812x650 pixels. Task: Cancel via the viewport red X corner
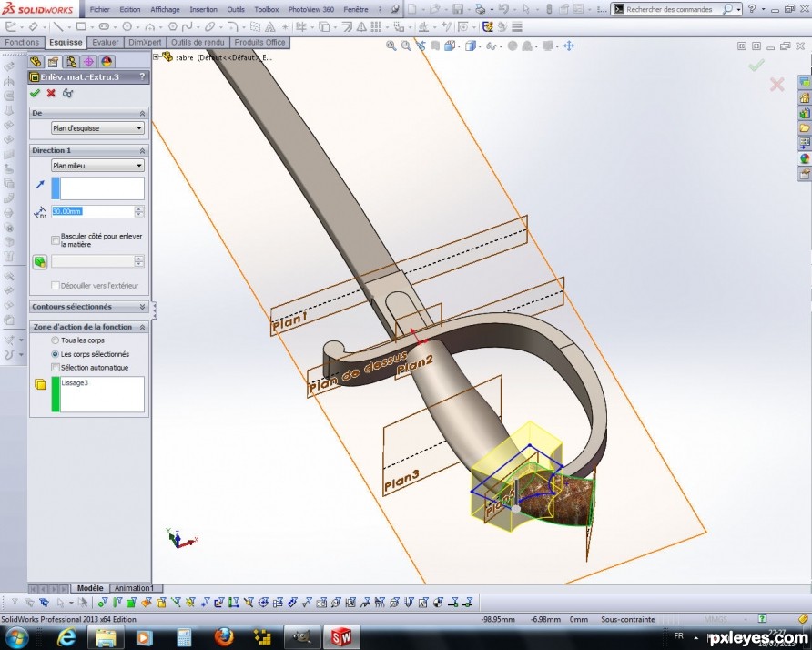[776, 85]
